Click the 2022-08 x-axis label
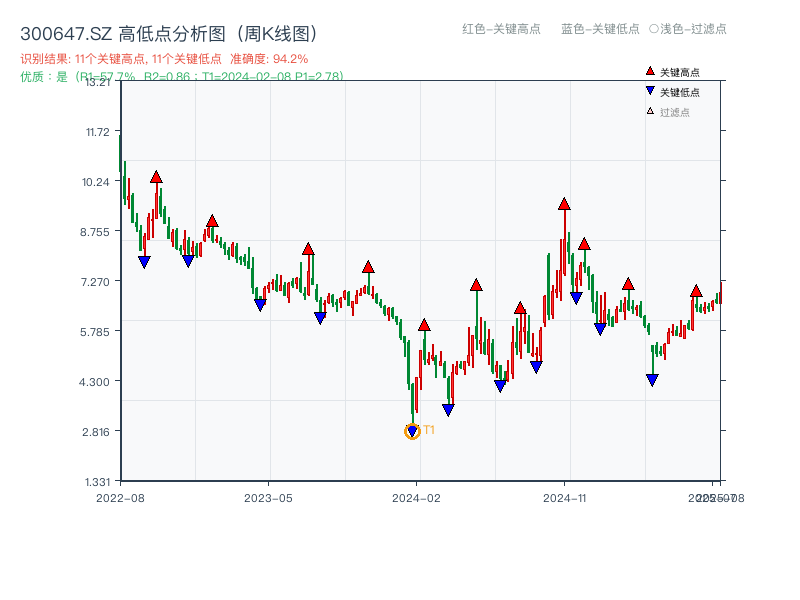 (x=120, y=498)
